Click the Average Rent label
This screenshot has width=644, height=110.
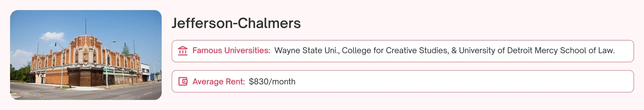pyautogui.click(x=218, y=82)
